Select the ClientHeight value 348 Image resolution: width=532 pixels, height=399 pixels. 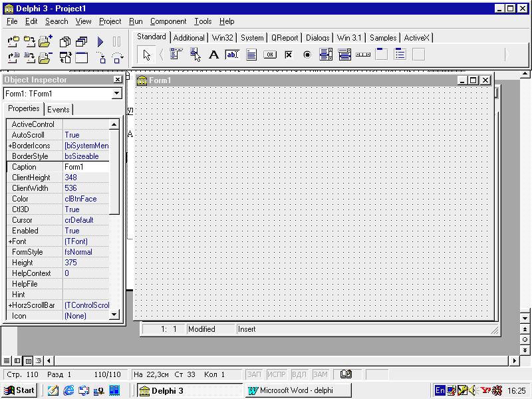click(x=86, y=177)
